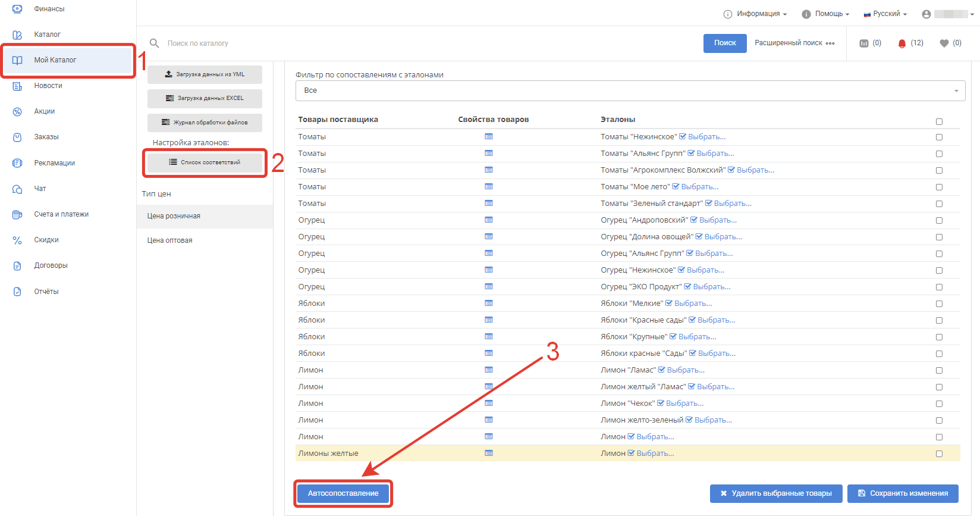980x516 pixels.
Task: Click Выбрать link for Яблоки "Крупные"
Action: 697,337
